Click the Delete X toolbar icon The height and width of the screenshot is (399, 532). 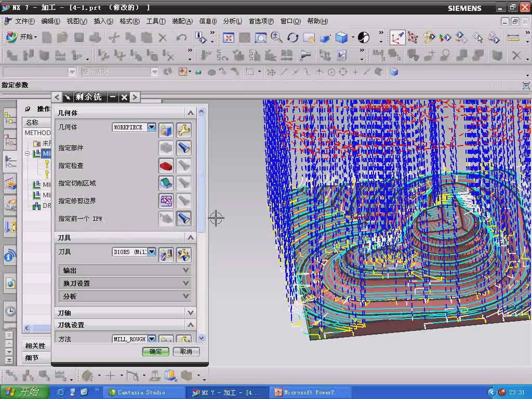163,37
